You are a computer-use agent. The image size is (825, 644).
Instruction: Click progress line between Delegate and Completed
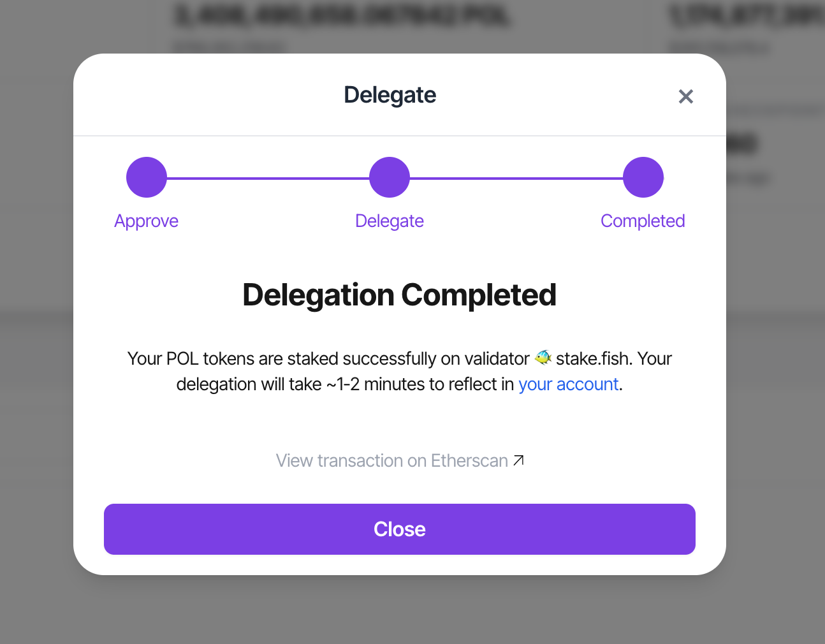point(516,178)
